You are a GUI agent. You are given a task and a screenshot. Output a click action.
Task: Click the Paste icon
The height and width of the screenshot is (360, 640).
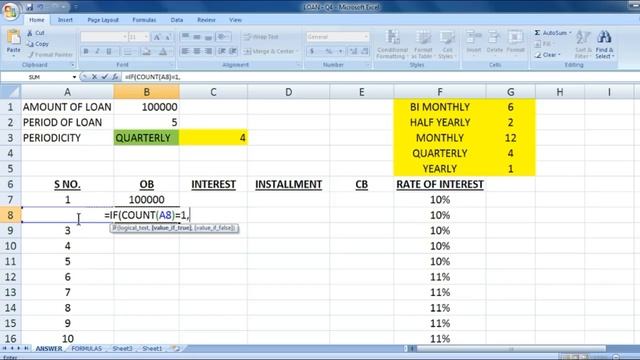[x=13, y=38]
